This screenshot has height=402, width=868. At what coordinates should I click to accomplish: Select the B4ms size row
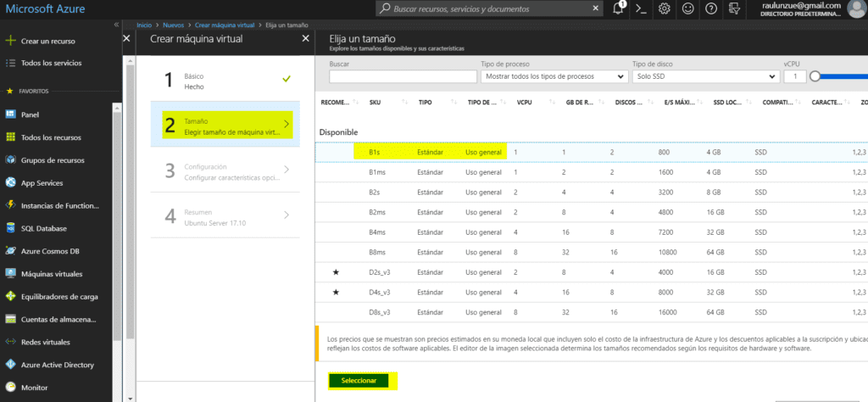591,232
